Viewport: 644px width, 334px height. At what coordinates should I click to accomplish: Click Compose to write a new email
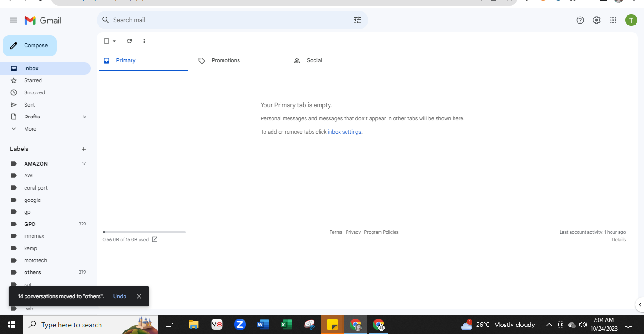(30, 46)
